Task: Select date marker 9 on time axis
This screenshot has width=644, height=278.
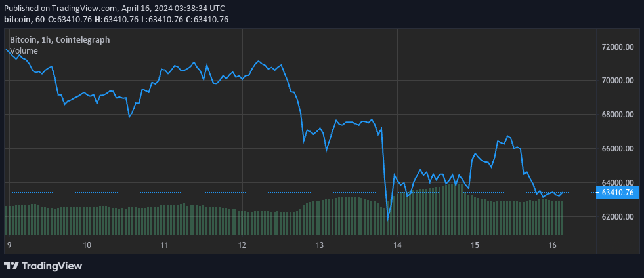Action: 9,245
